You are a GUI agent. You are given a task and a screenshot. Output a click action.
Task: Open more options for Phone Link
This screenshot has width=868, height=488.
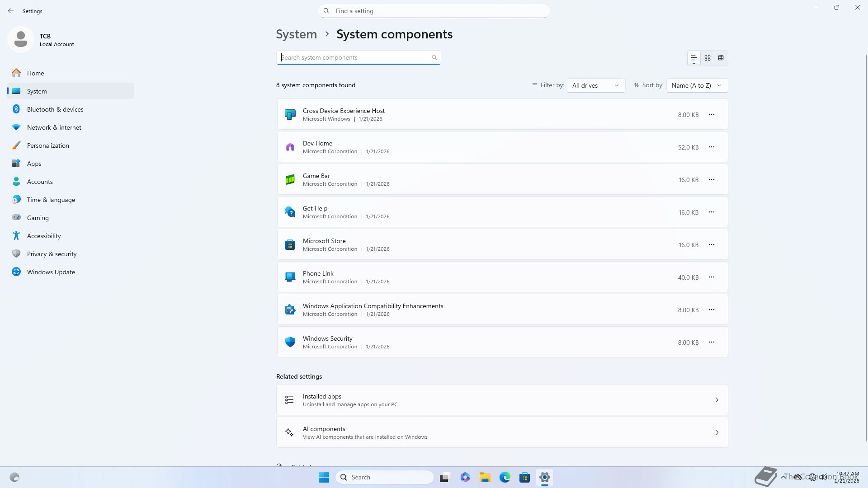click(712, 277)
